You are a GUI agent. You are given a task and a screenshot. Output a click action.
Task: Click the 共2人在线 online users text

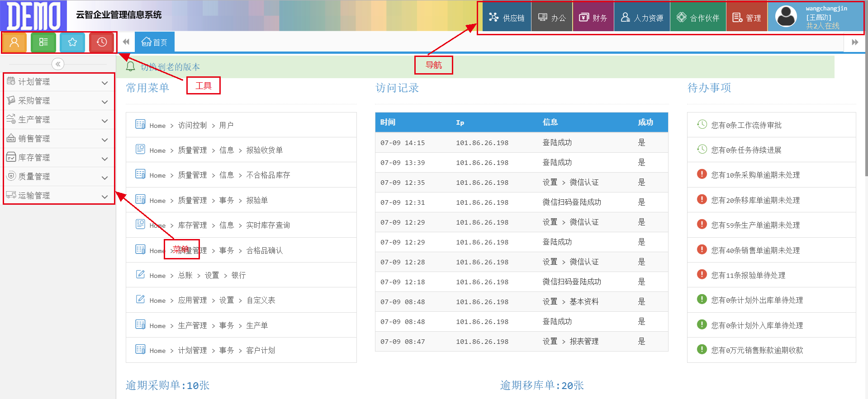pyautogui.click(x=822, y=26)
